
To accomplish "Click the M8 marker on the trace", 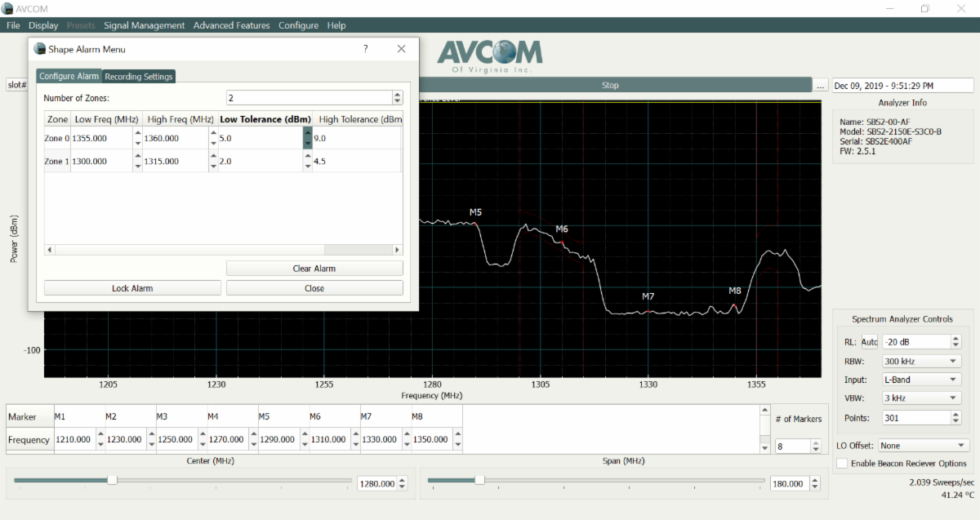I will click(734, 305).
